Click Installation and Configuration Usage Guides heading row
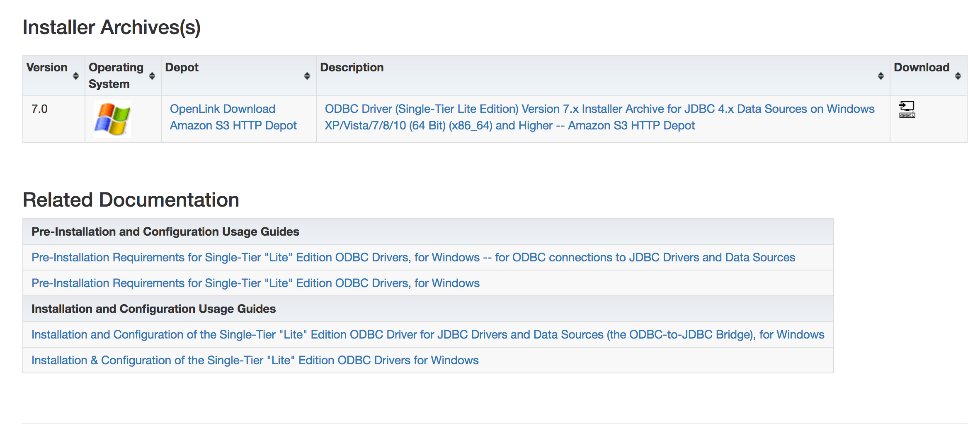 point(428,309)
